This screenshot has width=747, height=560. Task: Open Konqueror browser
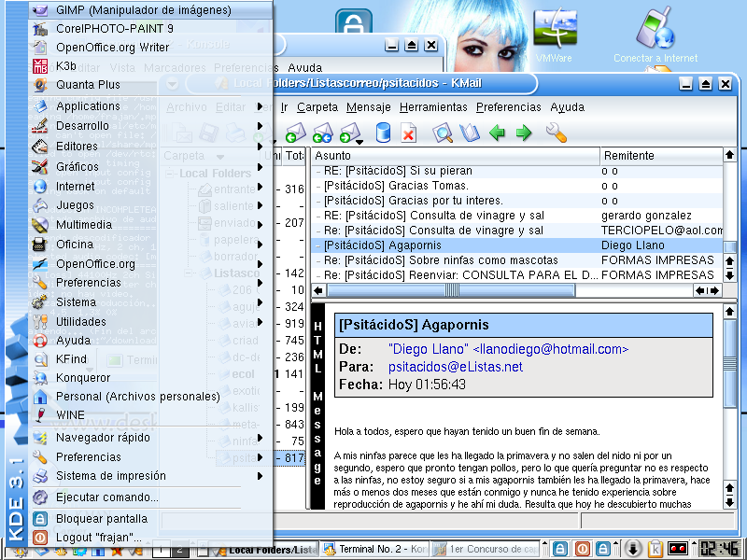150,378
